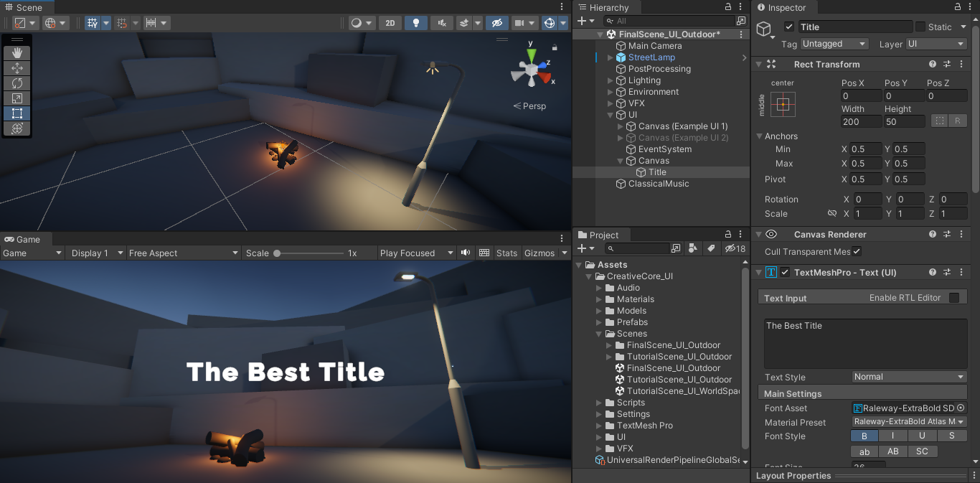Expand the StreetLamp hierarchy item
980x483 pixels.
[x=611, y=57]
